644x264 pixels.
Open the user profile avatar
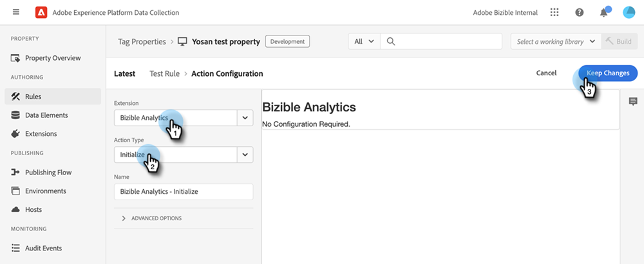pos(629,12)
